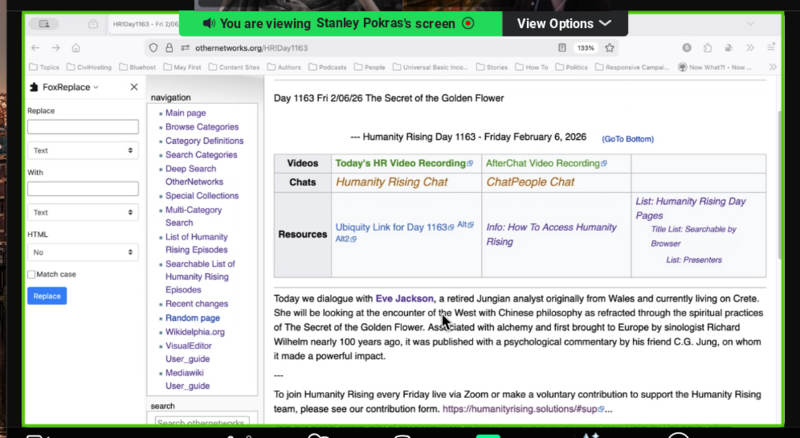Click the With text input field
Image resolution: width=800 pixels, height=438 pixels.
(83, 189)
